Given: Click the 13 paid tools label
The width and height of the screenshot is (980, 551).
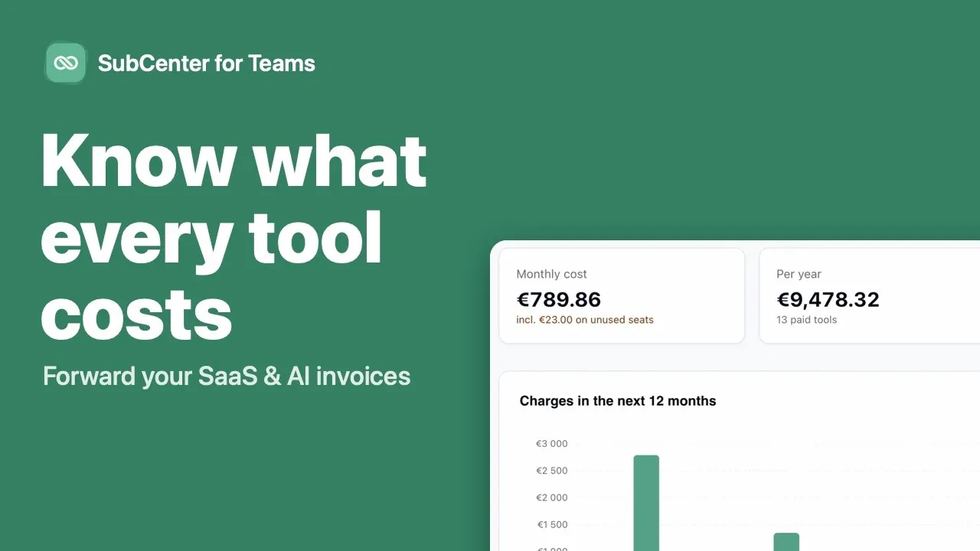Looking at the screenshot, I should pyautogui.click(x=806, y=320).
